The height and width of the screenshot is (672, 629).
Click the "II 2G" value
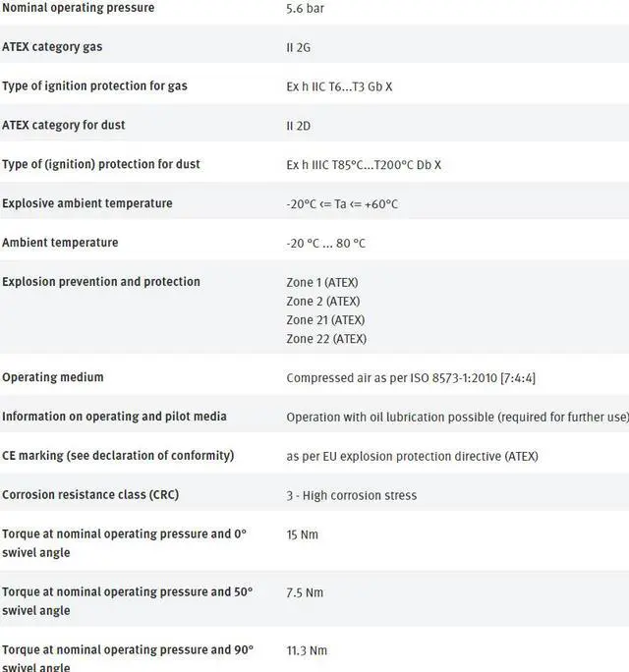(x=300, y=47)
